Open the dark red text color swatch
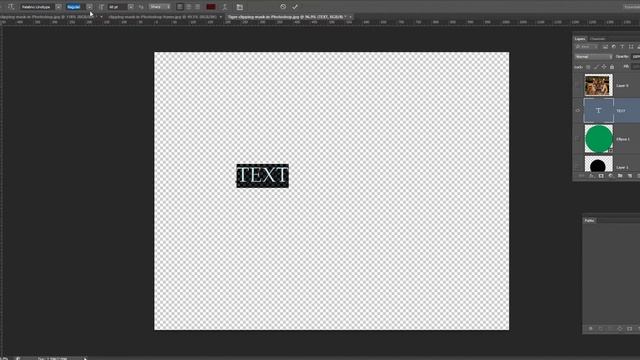 211,7
